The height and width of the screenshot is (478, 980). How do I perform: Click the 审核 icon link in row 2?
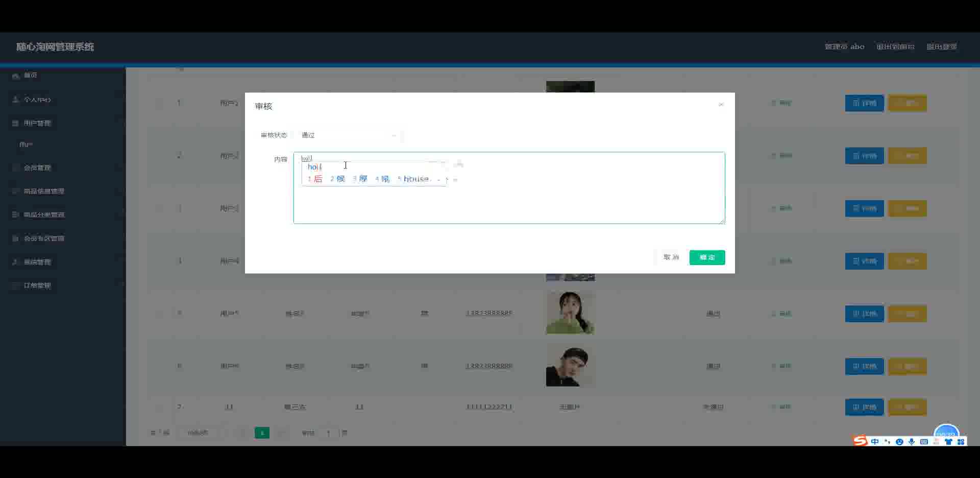pyautogui.click(x=781, y=156)
